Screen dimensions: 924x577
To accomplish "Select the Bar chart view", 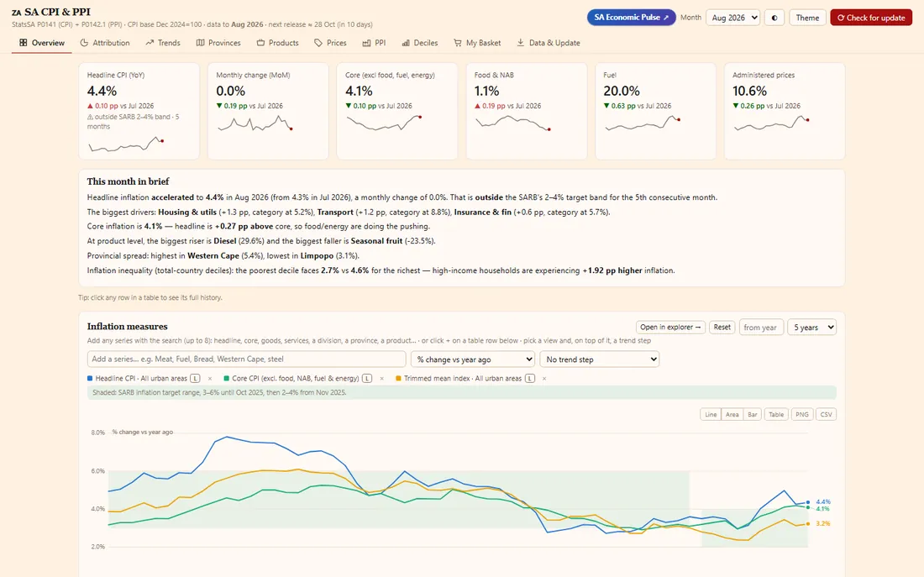I will click(x=753, y=414).
